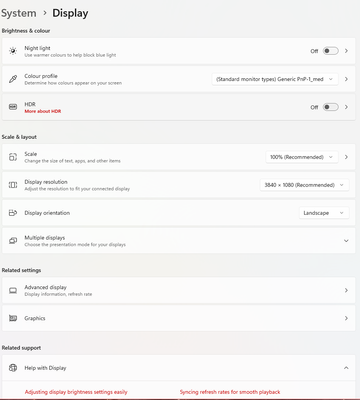Open the Advanced display page

click(179, 290)
